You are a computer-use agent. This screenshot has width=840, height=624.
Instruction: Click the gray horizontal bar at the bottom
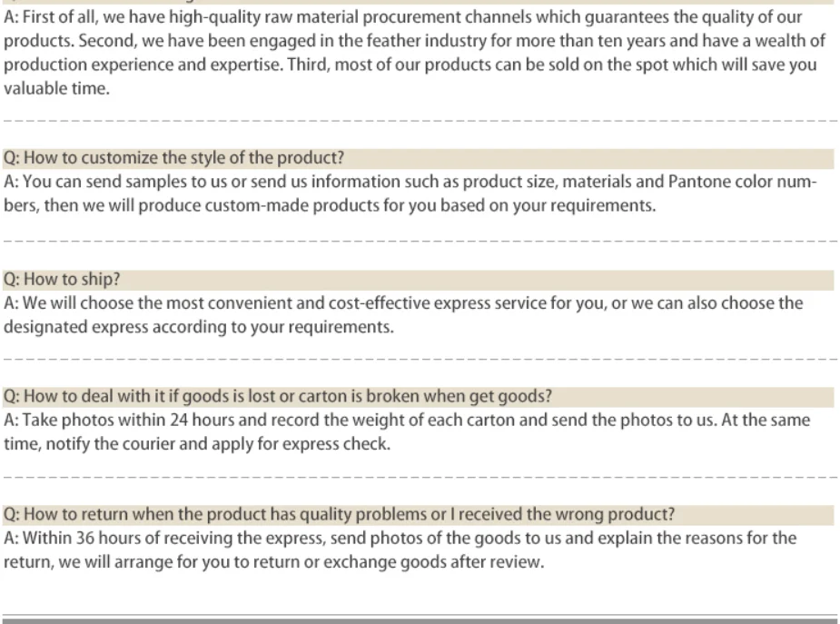(x=420, y=620)
